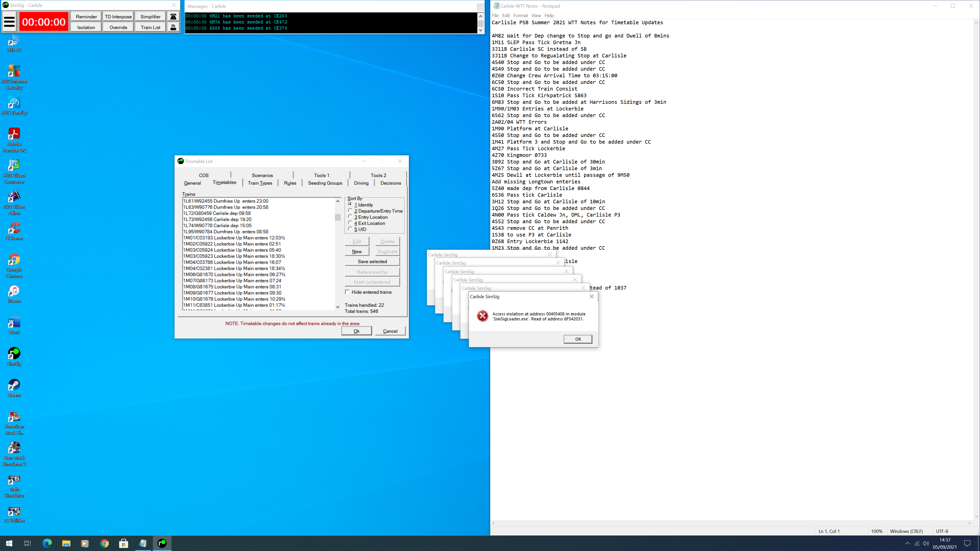Open This PC desktop icon
Viewport: 980px width, 551px height.
14,43
